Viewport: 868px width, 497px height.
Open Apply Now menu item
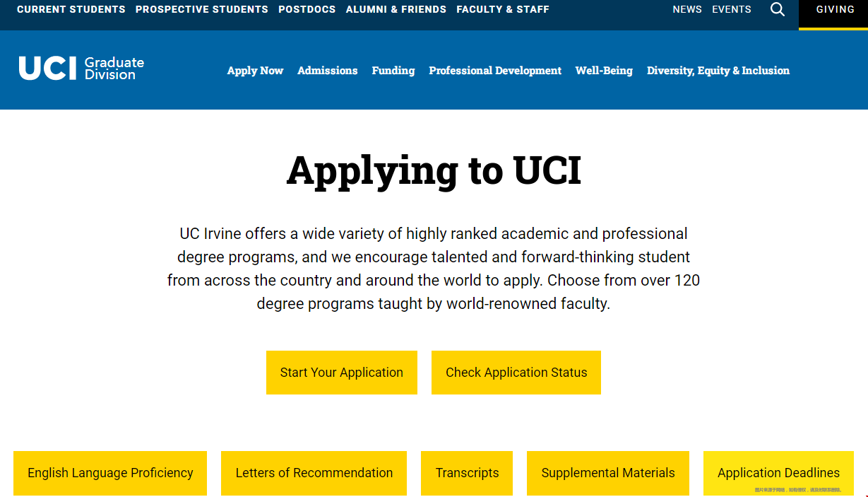[255, 71]
